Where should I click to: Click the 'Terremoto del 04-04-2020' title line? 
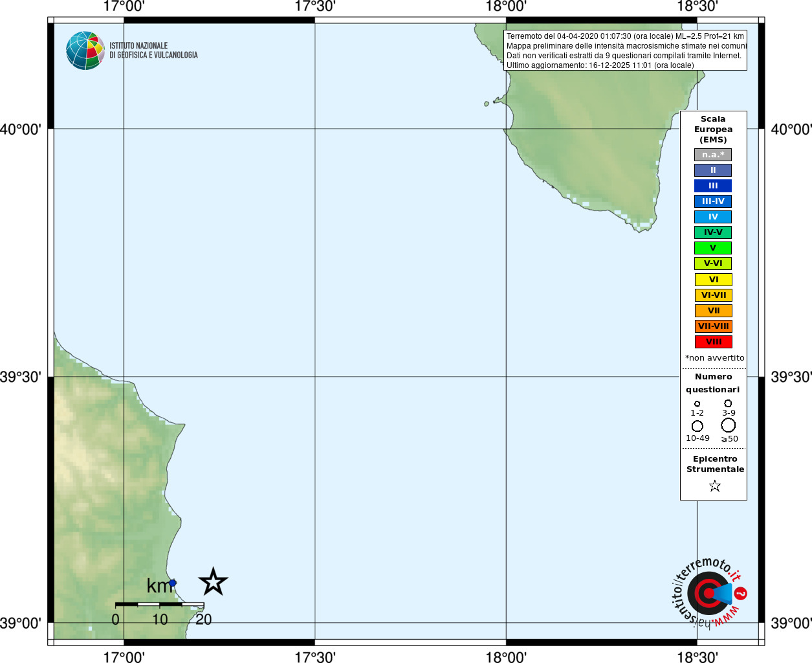[x=625, y=36]
